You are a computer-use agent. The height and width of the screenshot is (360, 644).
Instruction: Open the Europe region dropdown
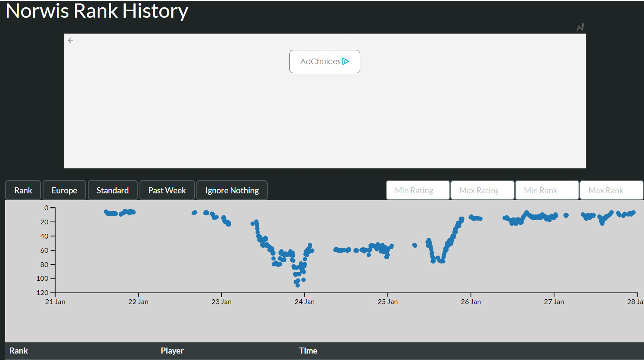coord(65,190)
